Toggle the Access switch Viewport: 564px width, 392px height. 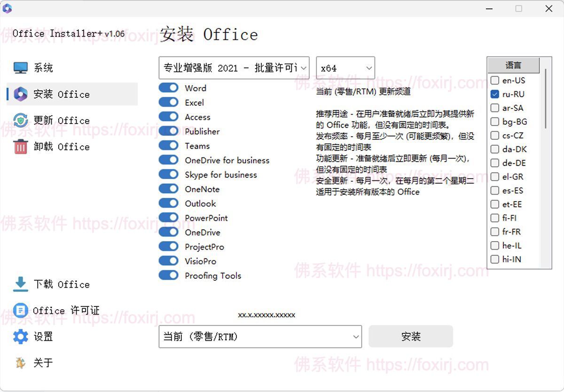[168, 117]
